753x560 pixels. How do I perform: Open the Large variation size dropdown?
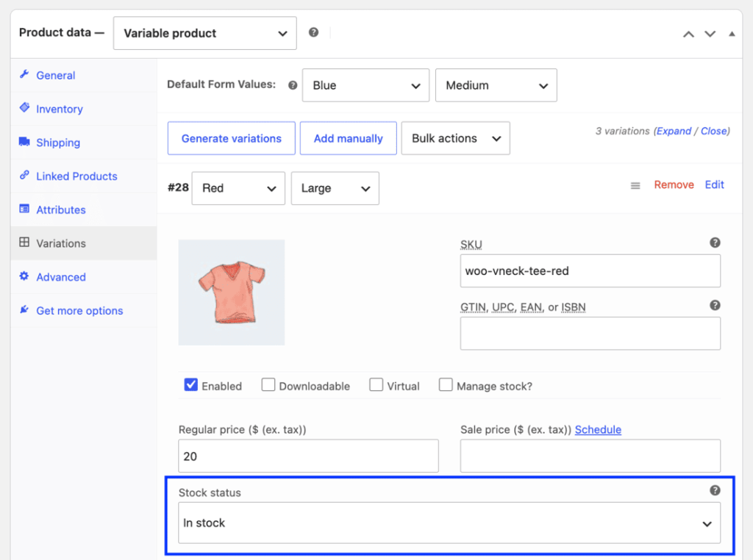(335, 188)
